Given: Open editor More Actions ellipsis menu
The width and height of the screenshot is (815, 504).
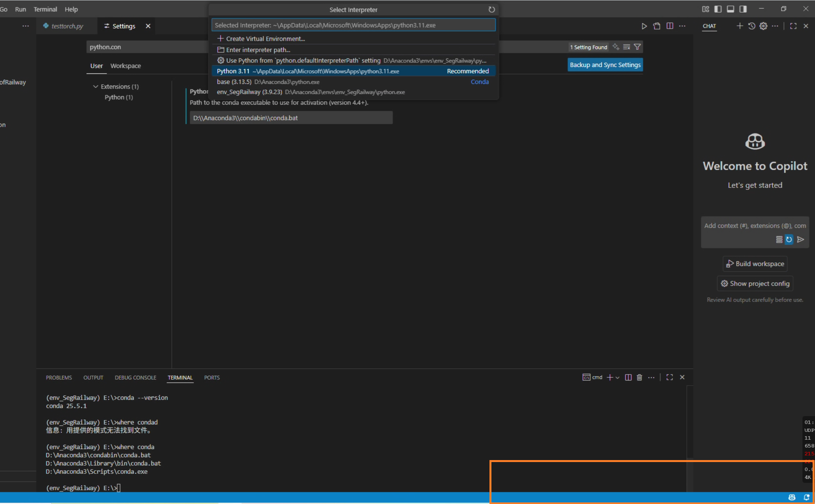Looking at the screenshot, I should pyautogui.click(x=682, y=26).
